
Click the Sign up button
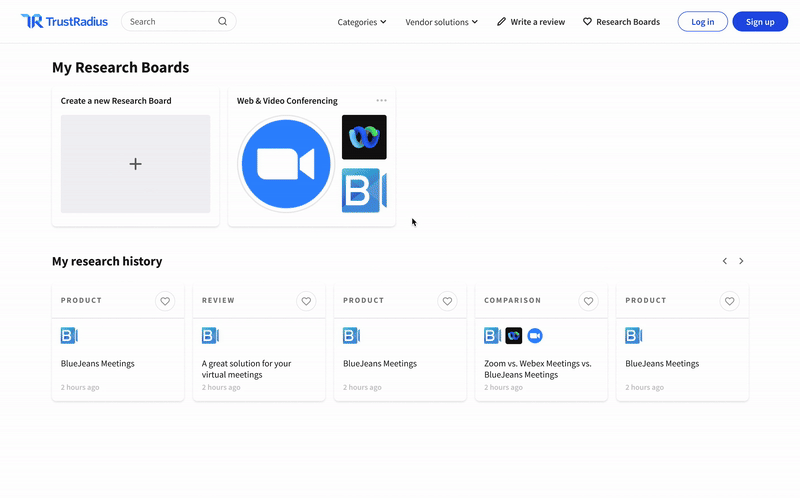[760, 21]
